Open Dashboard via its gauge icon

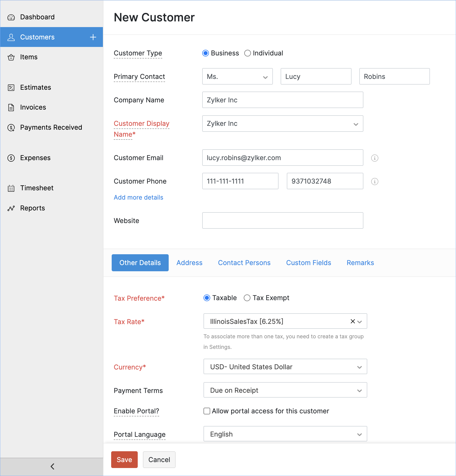pyautogui.click(x=11, y=17)
